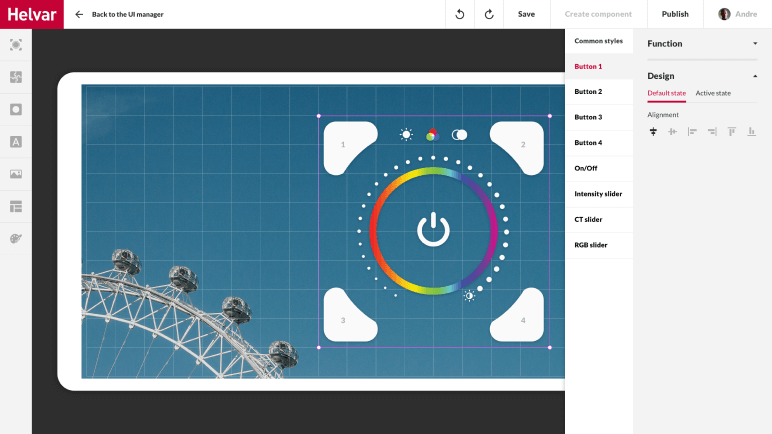Select Common styles in the list
This screenshot has height=434, width=772.
pos(599,41)
